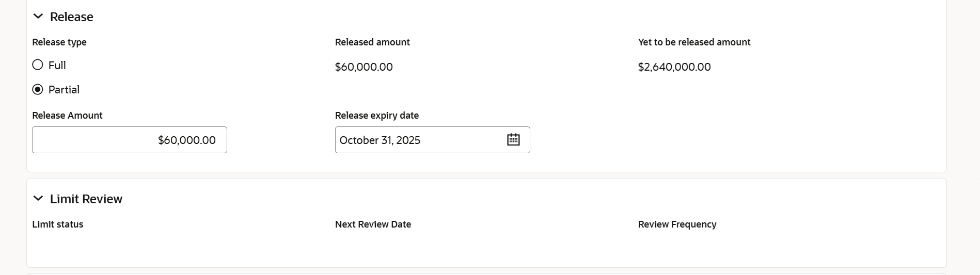Click the Limit status label
Image resolution: width=980 pixels, height=275 pixels.
tap(58, 224)
